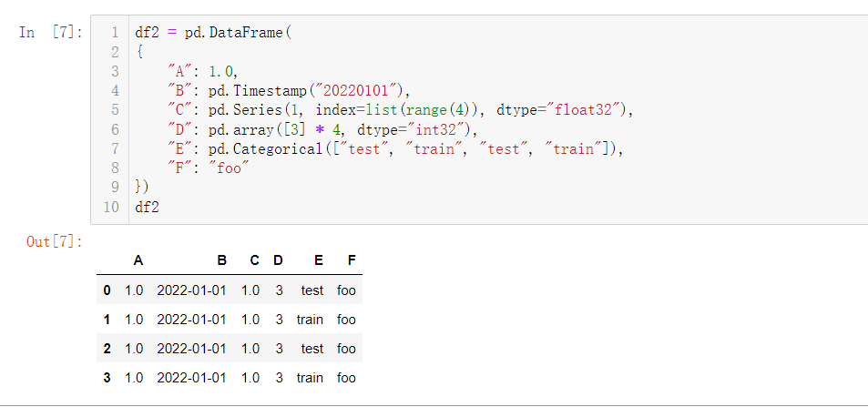Click column header E in output table
868x407 pixels.
pos(318,260)
